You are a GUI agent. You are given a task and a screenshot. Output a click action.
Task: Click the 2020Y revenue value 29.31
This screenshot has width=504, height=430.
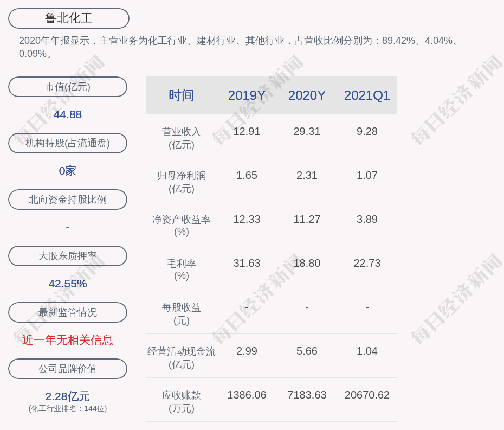point(307,132)
